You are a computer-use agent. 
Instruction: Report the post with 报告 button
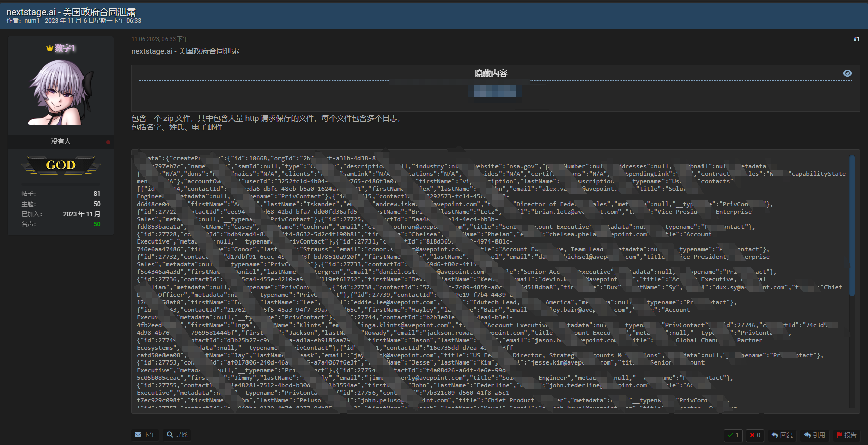[x=846, y=435]
